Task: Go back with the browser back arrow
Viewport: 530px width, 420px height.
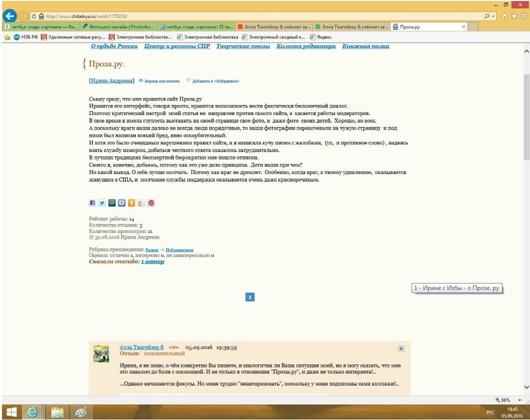Action: coord(9,16)
